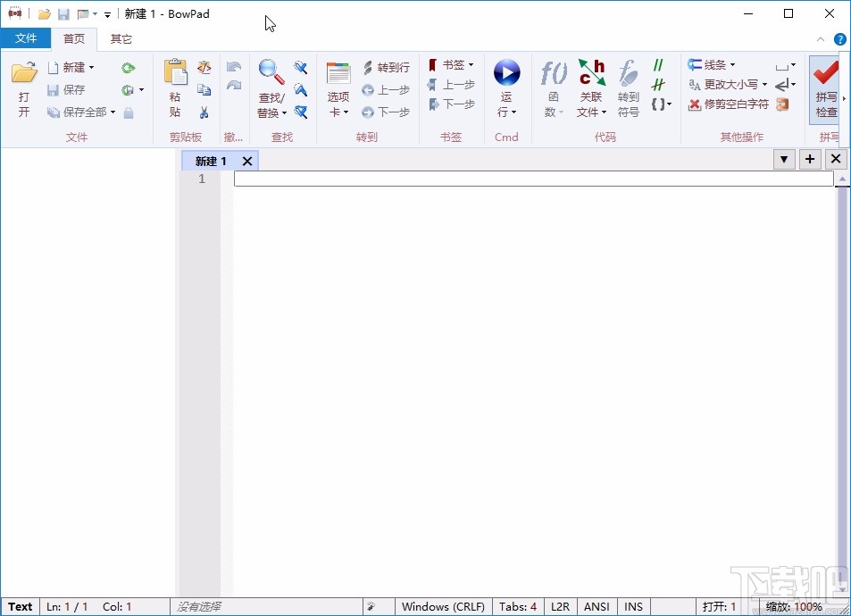This screenshot has height=616, width=851.
Task: Click the green reload file icon
Action: click(128, 68)
